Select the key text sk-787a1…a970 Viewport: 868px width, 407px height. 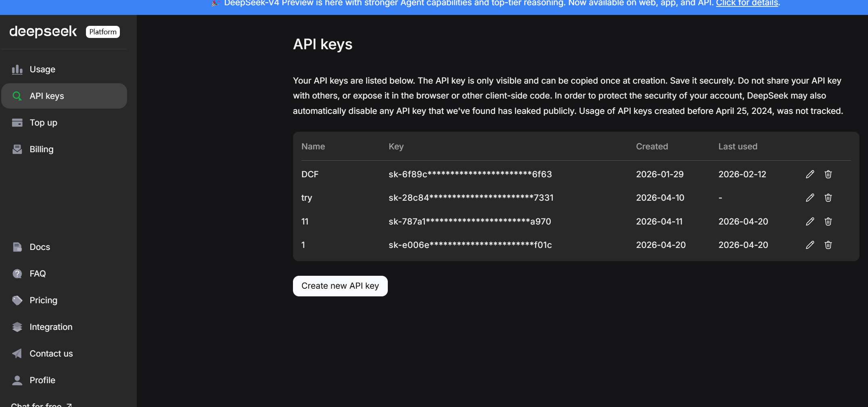(470, 222)
